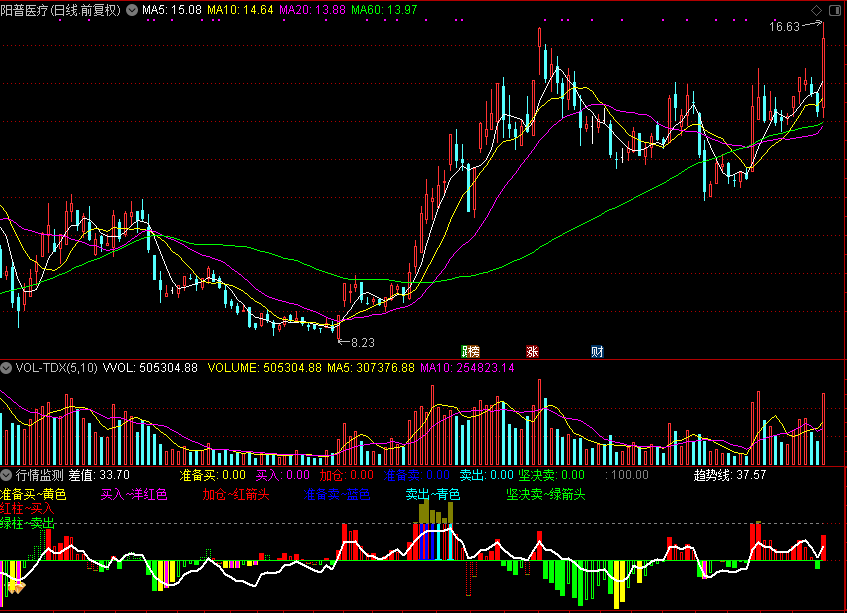
Task: Click the 准备卖~蓝色 legend text
Action: 337,494
